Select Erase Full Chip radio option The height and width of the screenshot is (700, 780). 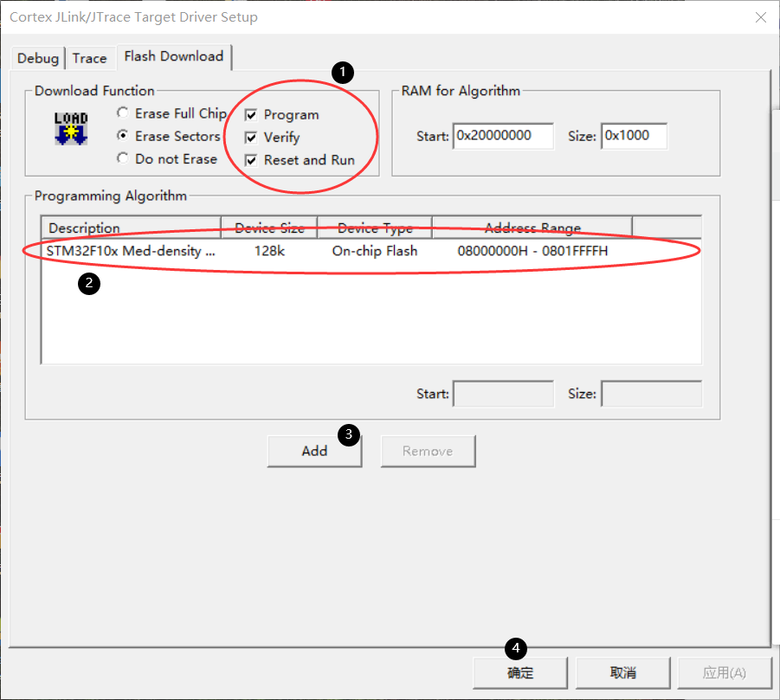point(171,113)
